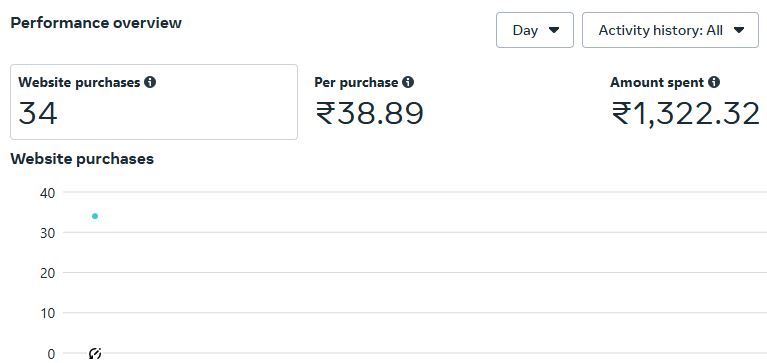Click the 10 y-axis label

click(47, 313)
